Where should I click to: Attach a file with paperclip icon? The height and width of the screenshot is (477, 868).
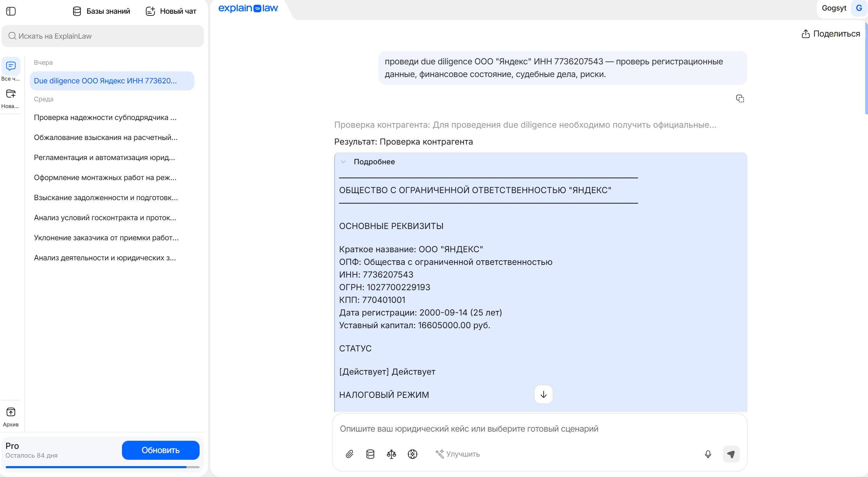[349, 454]
